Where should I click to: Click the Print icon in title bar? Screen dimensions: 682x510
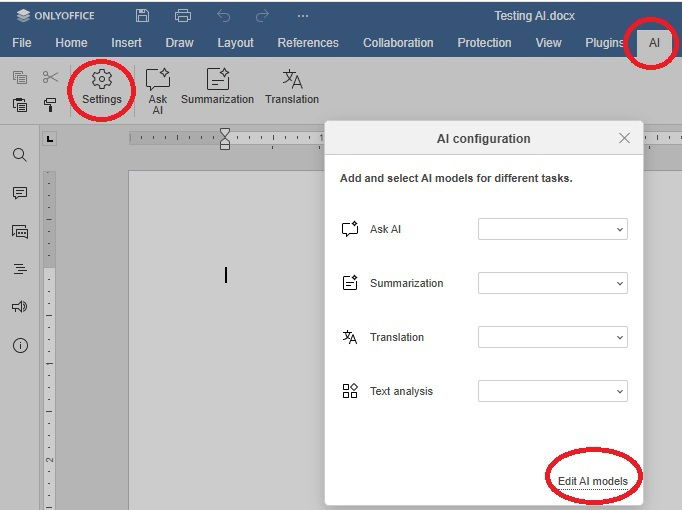[183, 16]
